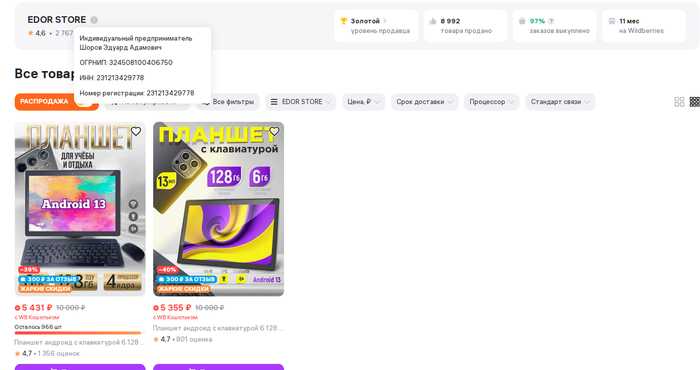Click the gold trophy seller level icon
The width and height of the screenshot is (700, 370).
click(x=344, y=21)
